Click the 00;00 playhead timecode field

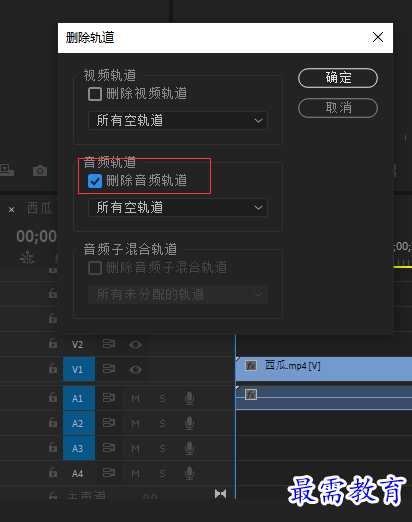pos(36,236)
